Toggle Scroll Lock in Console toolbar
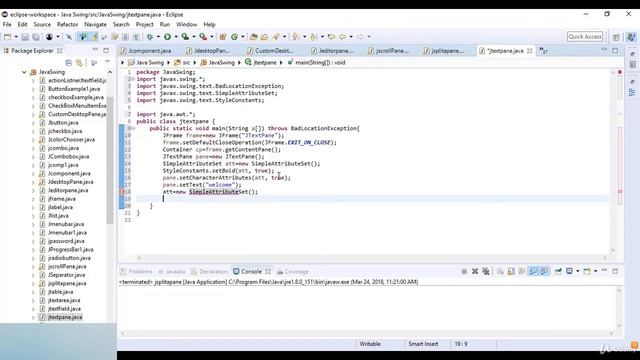This screenshot has width=640, height=360. pos(511,271)
